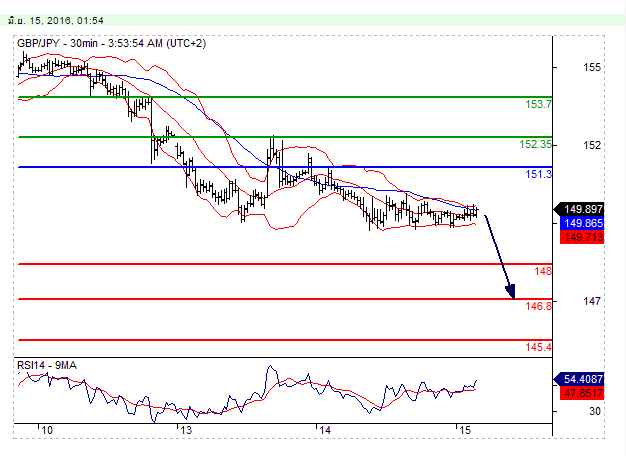The width and height of the screenshot is (626, 456).
Task: Click the 147 price axis label
Action: point(592,301)
